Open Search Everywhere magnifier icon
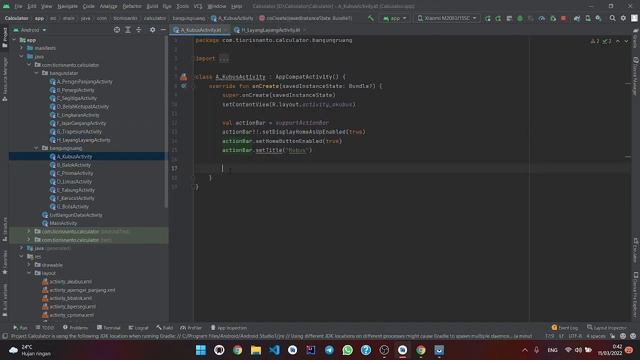Viewport: 640px width, 360px height. coord(612,18)
